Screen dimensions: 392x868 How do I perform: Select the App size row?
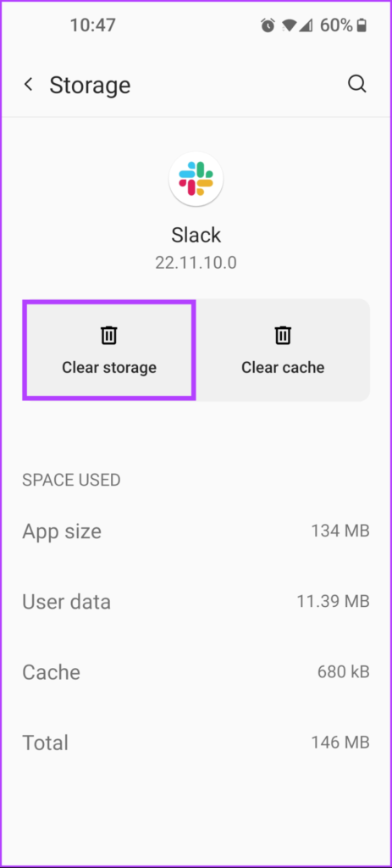pyautogui.click(x=196, y=531)
